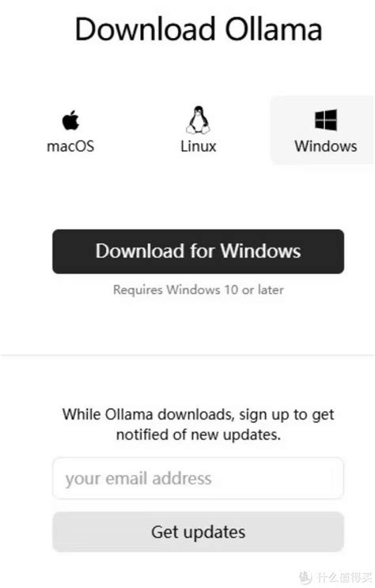Click the Requires Windows 10 or later note
The width and height of the screenshot is (375, 588).
[199, 290]
